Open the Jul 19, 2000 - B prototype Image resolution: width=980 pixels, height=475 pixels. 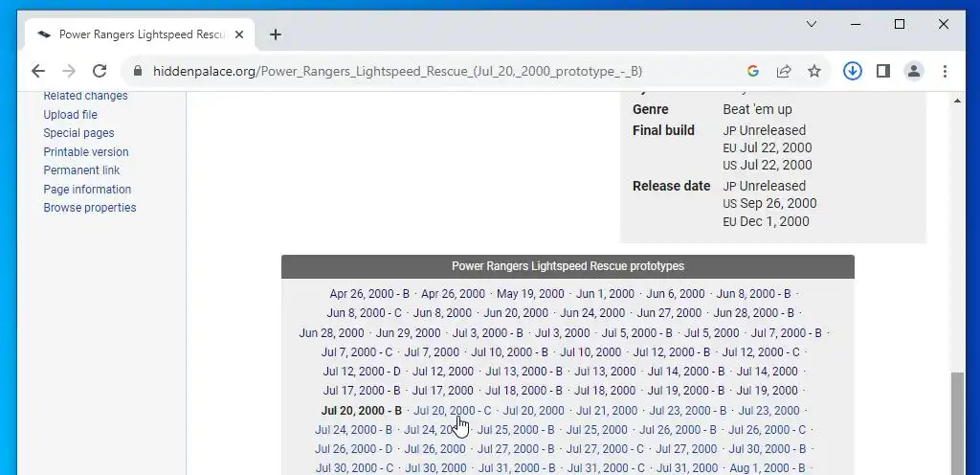pyautogui.click(x=685, y=391)
